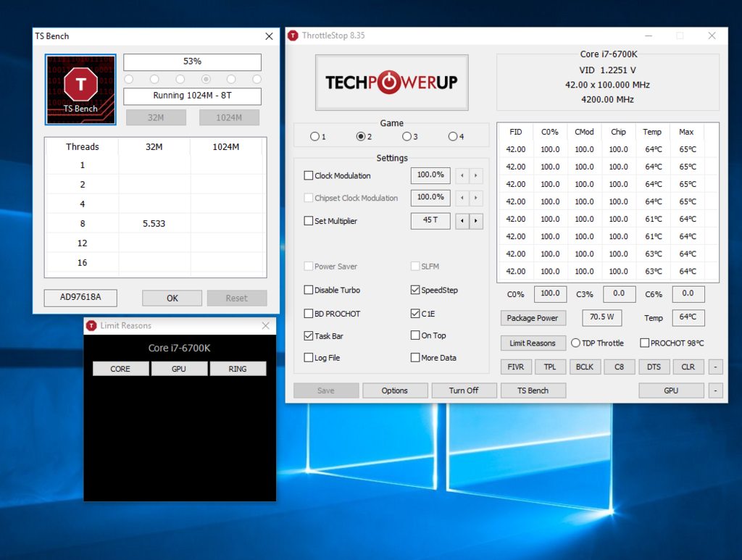The width and height of the screenshot is (742, 560).
Task: Decrease Chipset Clock Modulation with left arrow
Action: pyautogui.click(x=462, y=198)
